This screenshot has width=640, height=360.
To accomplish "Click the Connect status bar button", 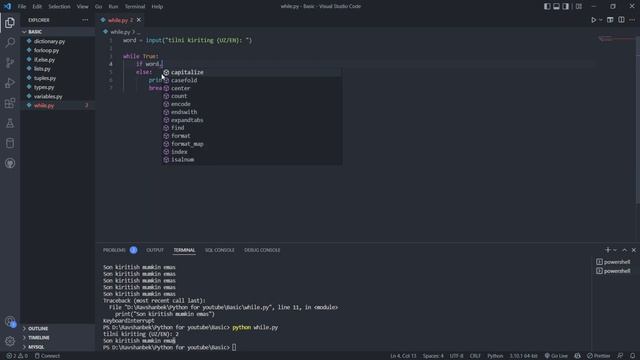I will (x=47, y=356).
